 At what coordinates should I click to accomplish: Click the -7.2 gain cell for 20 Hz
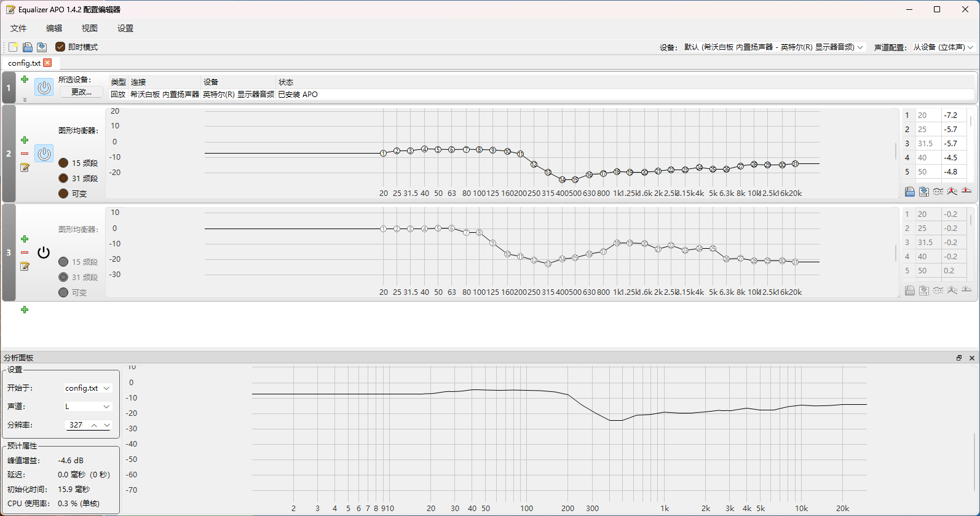(951, 115)
